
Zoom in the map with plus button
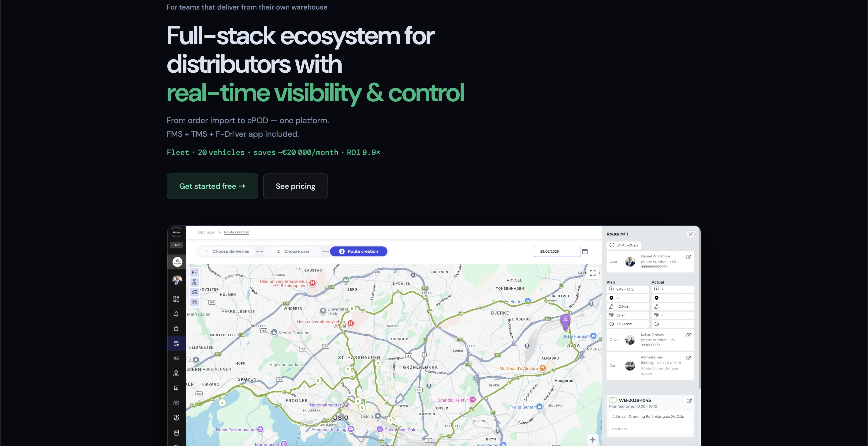(x=593, y=440)
